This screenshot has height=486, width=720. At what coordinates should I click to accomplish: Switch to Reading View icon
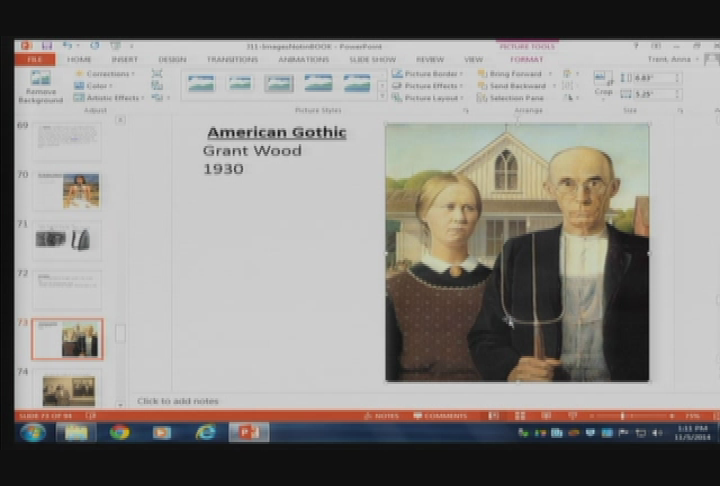(546, 416)
